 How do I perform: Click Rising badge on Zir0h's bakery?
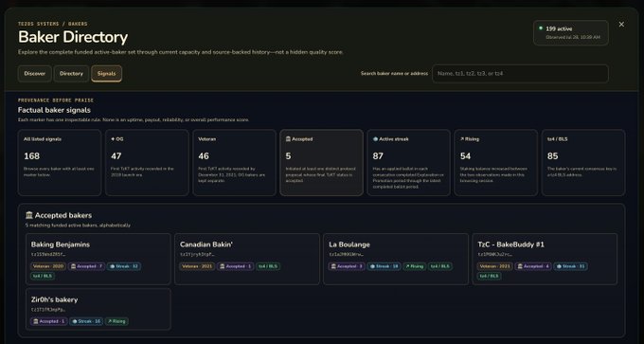pos(116,321)
